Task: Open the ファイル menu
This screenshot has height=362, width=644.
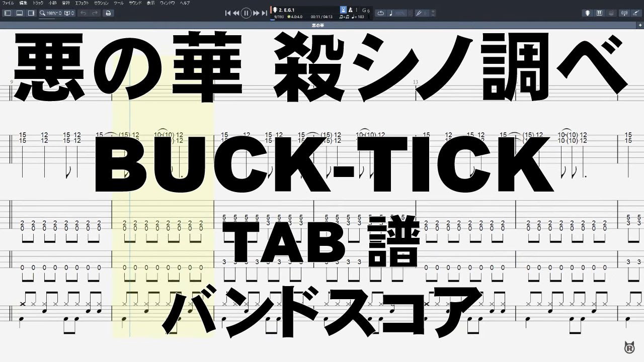Action: coord(9,3)
